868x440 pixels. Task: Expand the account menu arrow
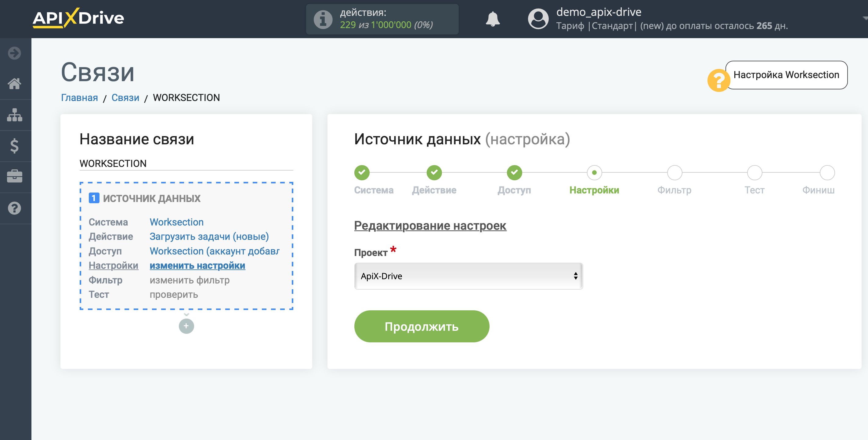865,19
